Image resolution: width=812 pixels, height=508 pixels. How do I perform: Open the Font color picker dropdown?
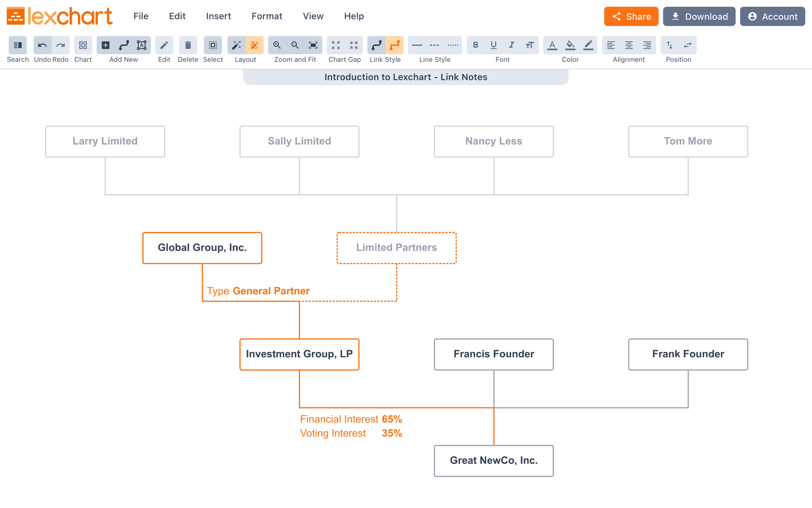[552, 45]
